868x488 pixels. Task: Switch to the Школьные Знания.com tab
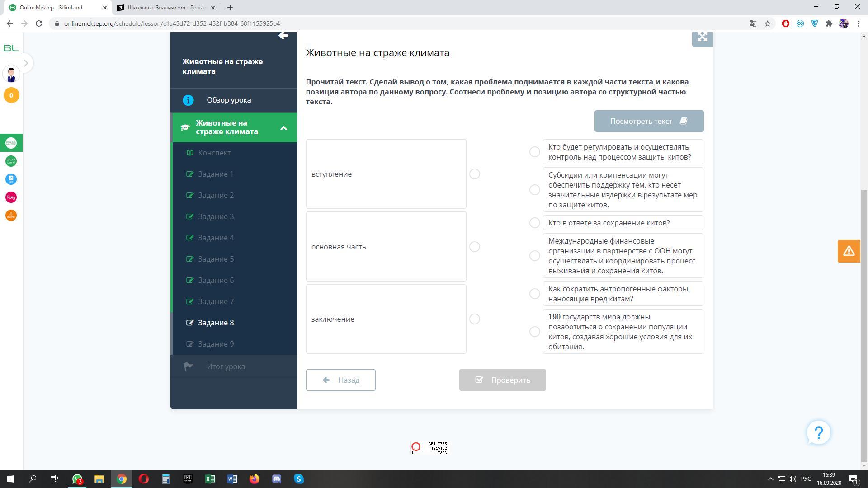166,8
